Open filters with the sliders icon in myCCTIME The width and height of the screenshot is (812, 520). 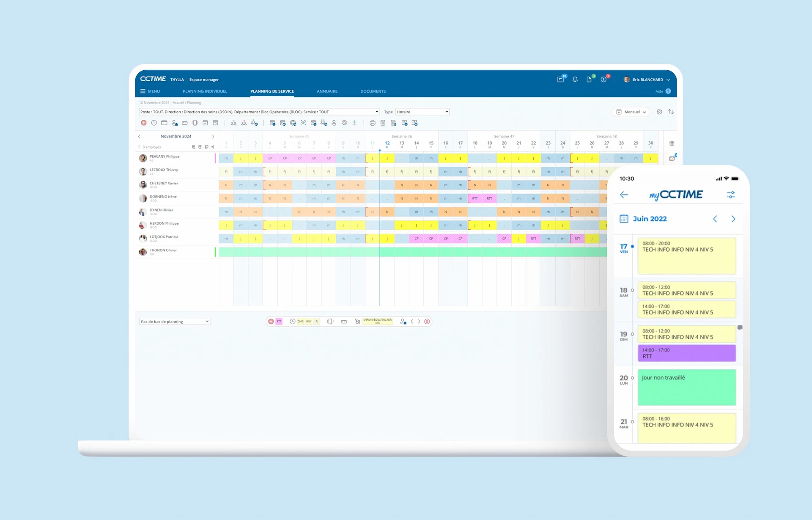coord(731,195)
